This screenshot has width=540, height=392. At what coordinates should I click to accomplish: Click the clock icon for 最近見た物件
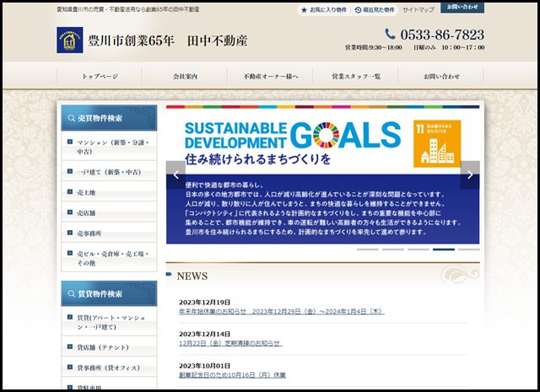(x=358, y=10)
